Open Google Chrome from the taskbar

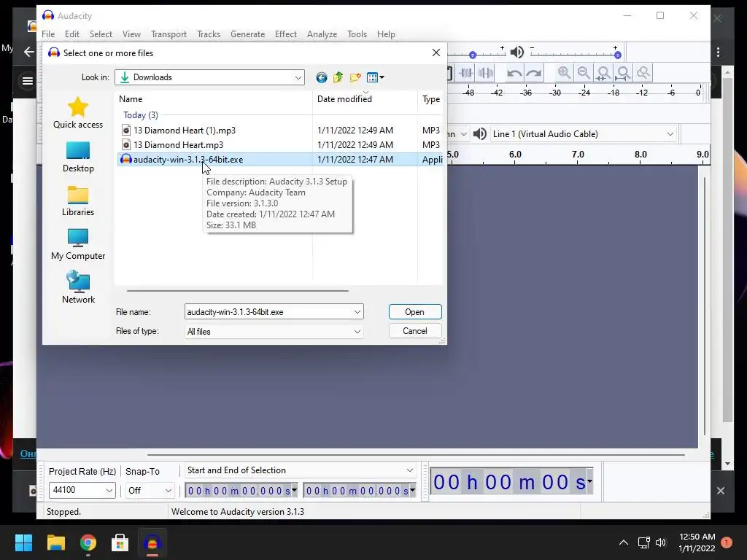click(88, 542)
